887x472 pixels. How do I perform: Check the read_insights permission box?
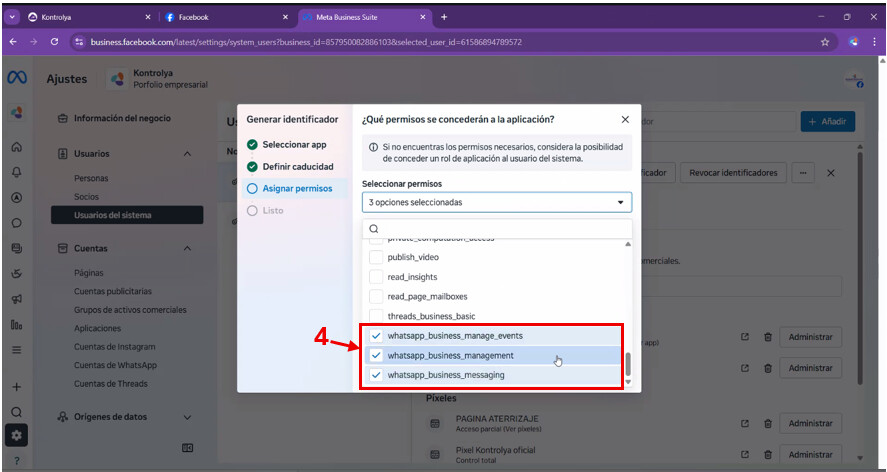[x=376, y=277]
